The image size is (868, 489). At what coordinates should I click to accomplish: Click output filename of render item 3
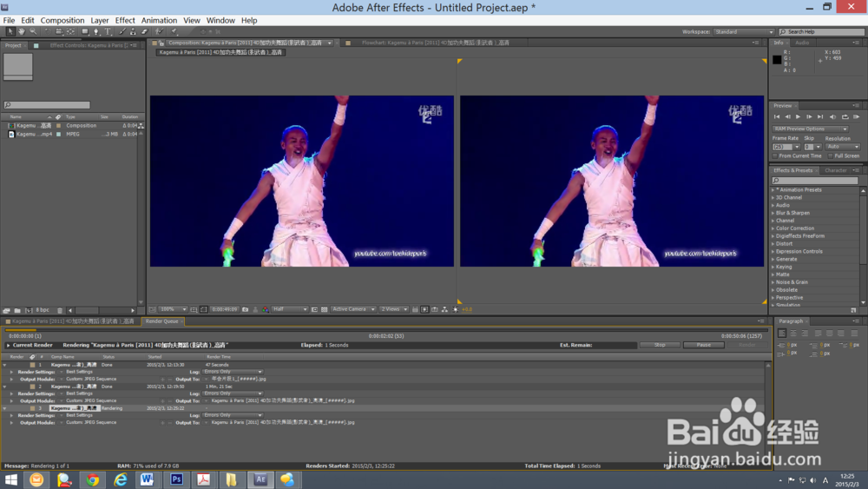tap(283, 422)
